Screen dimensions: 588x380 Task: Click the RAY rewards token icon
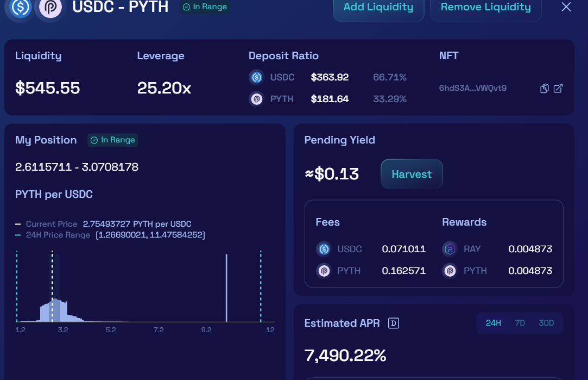coord(450,249)
